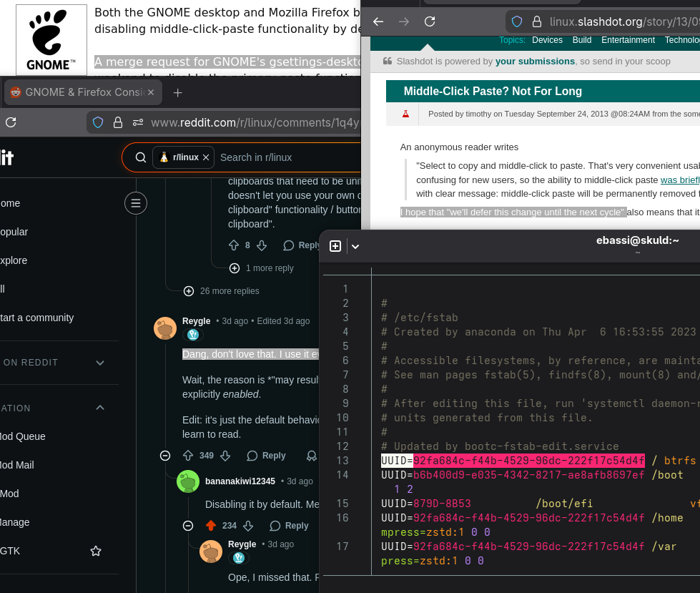Screen dimensions: 700x593
Task: Click the Search in r/linux field
Action: (x=286, y=157)
